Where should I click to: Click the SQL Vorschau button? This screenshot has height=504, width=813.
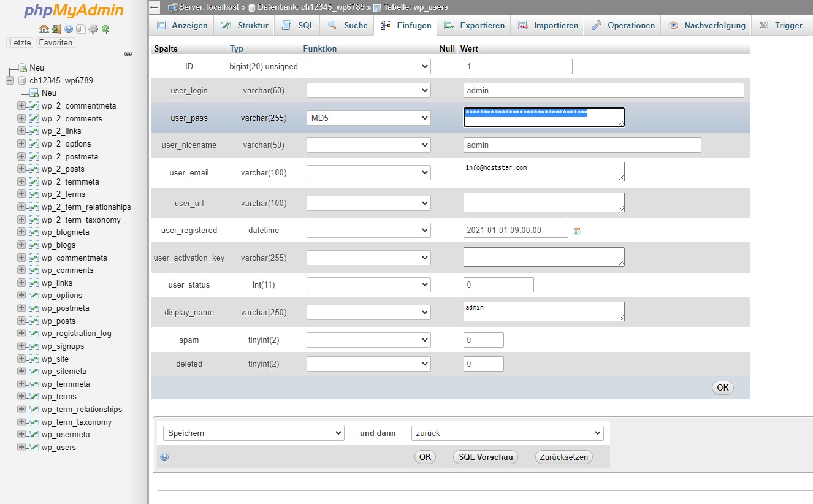[x=486, y=457]
